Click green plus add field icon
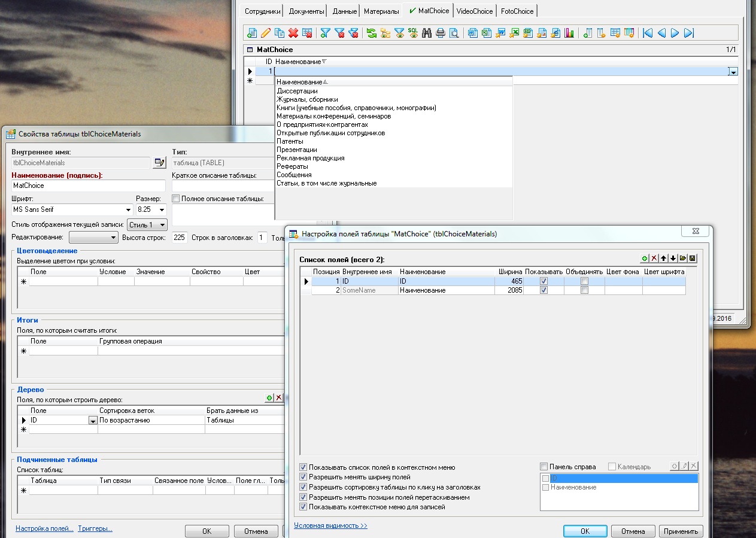This screenshot has height=538, width=756. point(645,259)
